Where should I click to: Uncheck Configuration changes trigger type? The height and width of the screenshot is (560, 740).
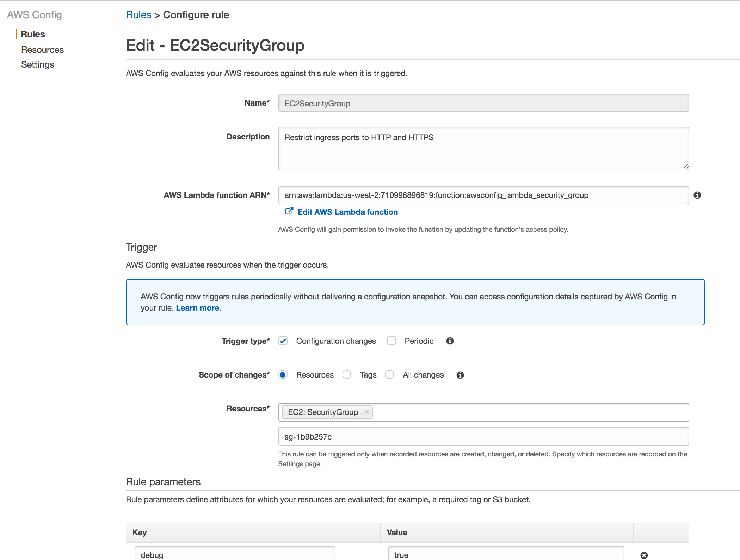tap(283, 341)
